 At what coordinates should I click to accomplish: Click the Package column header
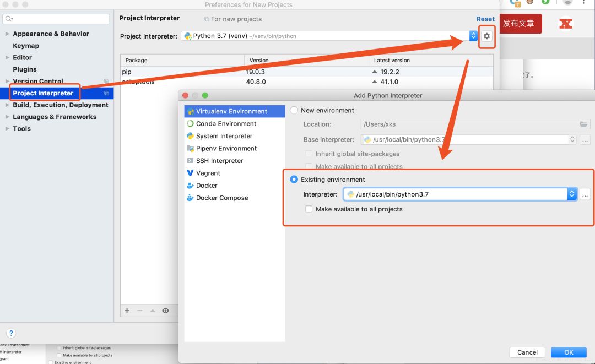click(x=182, y=60)
